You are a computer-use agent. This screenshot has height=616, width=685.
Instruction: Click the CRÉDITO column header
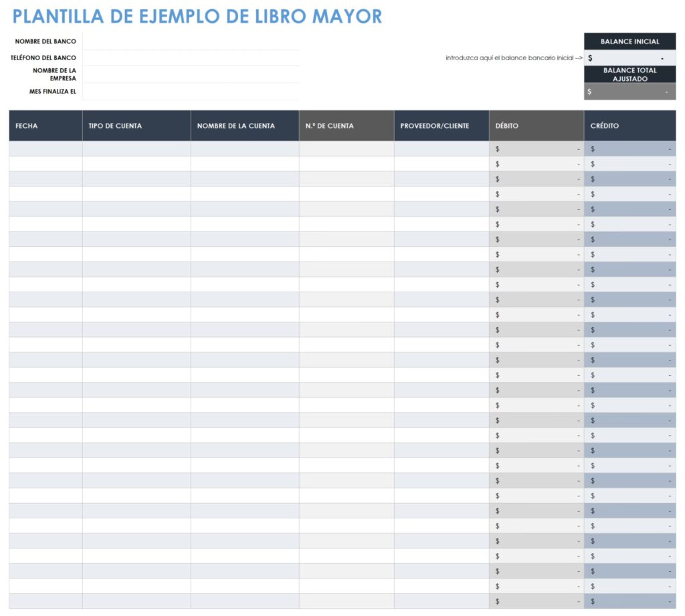click(629, 126)
